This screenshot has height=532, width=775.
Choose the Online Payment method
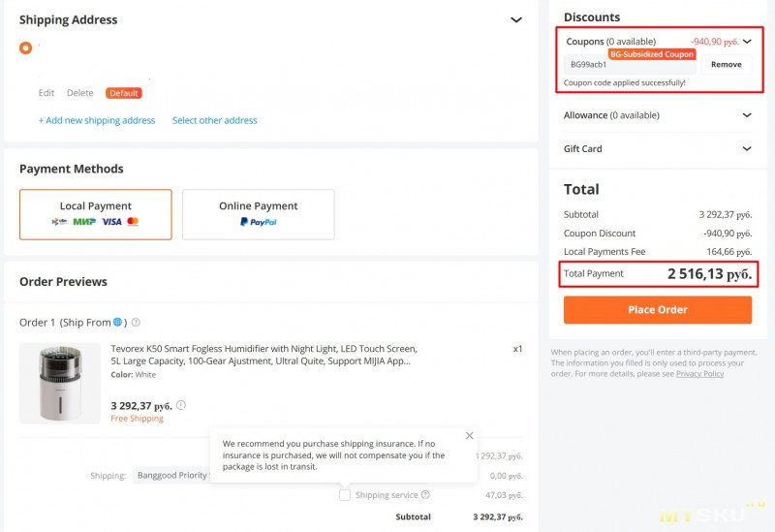click(259, 214)
